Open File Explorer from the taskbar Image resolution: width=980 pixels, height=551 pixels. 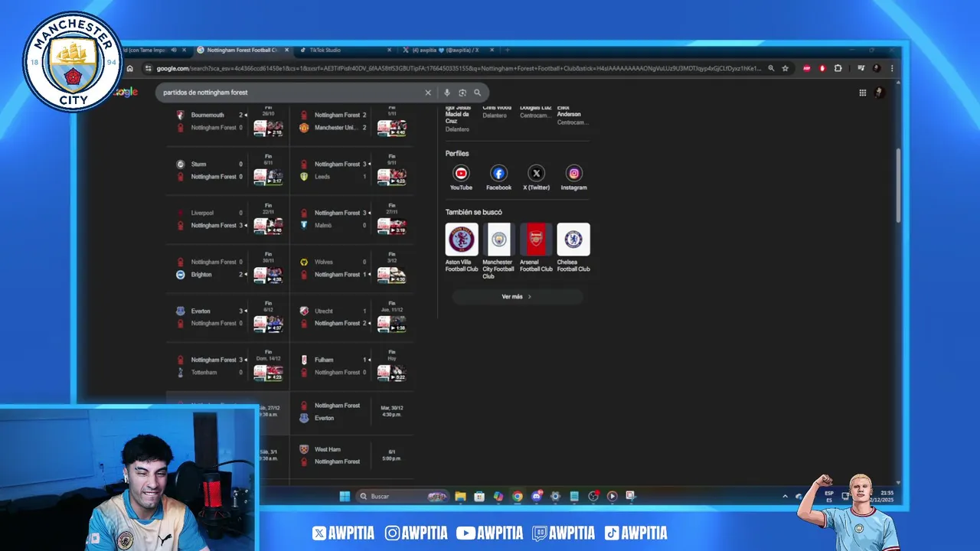pos(460,496)
